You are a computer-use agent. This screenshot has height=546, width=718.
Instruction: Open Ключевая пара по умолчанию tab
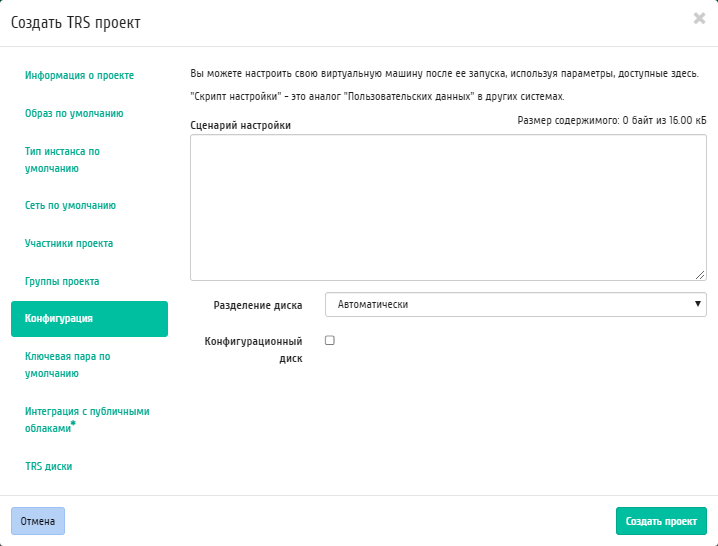coord(67,365)
